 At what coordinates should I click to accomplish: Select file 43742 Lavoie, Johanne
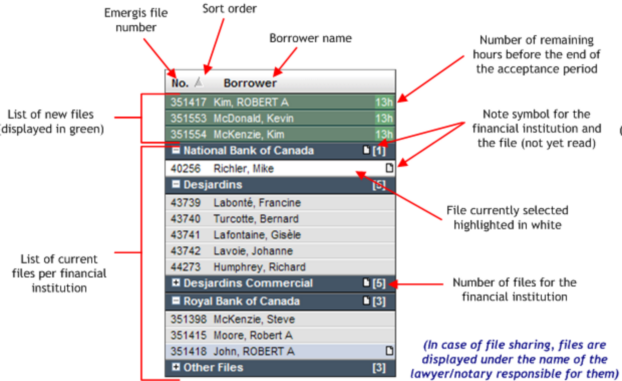280,251
